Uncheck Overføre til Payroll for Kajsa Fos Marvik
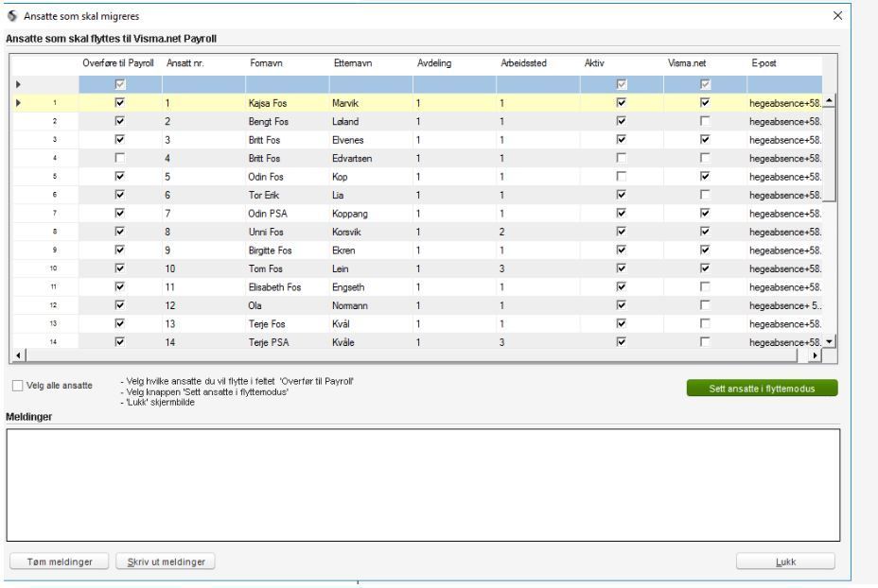Screen dimensions: 878x588 click(x=119, y=102)
